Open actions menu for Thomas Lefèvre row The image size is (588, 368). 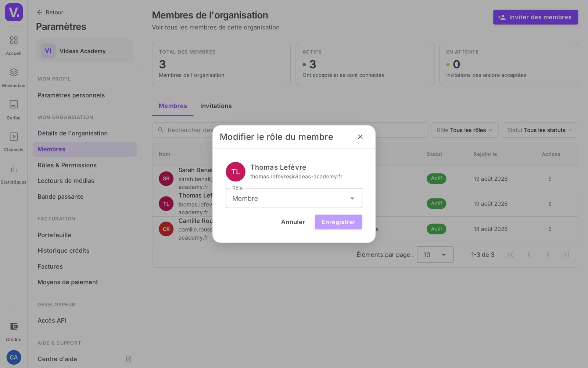550,204
